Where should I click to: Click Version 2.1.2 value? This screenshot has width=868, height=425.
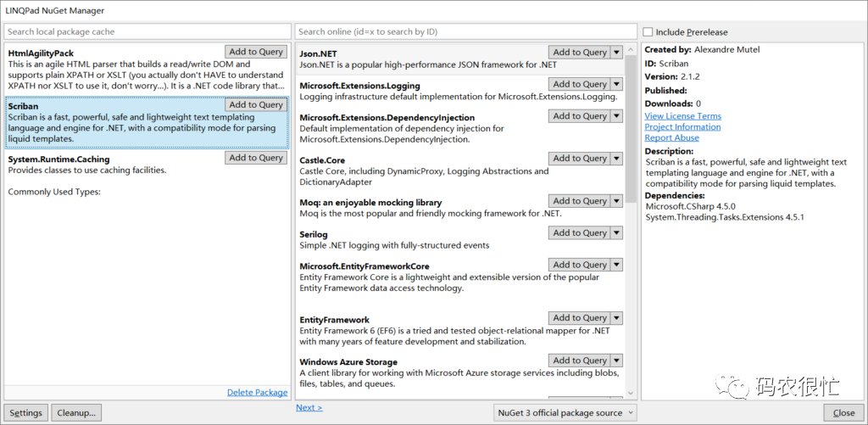692,76
